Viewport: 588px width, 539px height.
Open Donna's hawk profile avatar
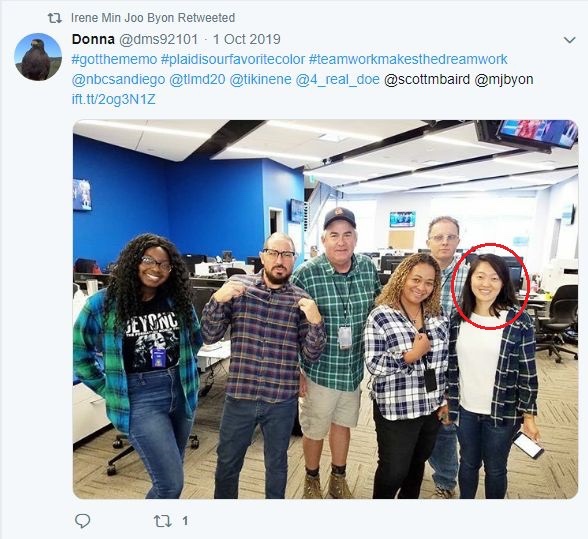click(x=38, y=57)
